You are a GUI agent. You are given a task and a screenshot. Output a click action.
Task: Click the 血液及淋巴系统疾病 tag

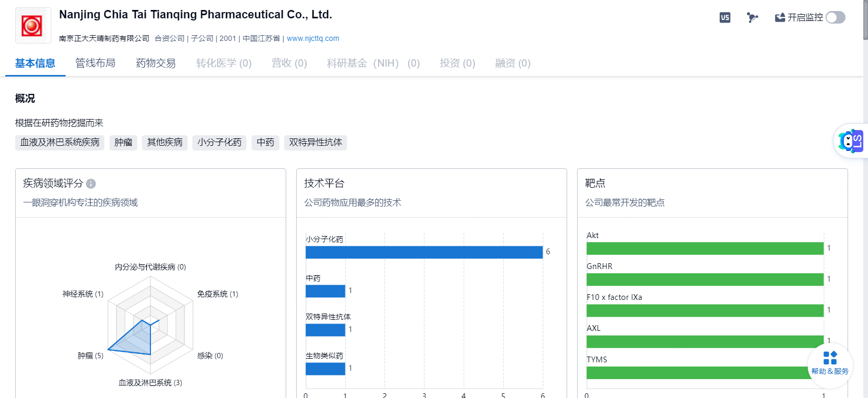pos(60,143)
